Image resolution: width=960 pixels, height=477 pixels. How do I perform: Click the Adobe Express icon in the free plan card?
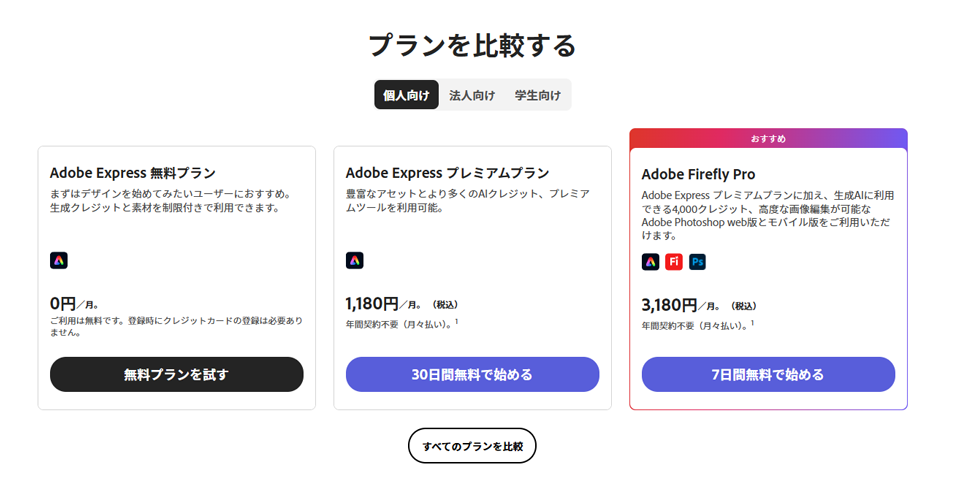[x=59, y=261]
